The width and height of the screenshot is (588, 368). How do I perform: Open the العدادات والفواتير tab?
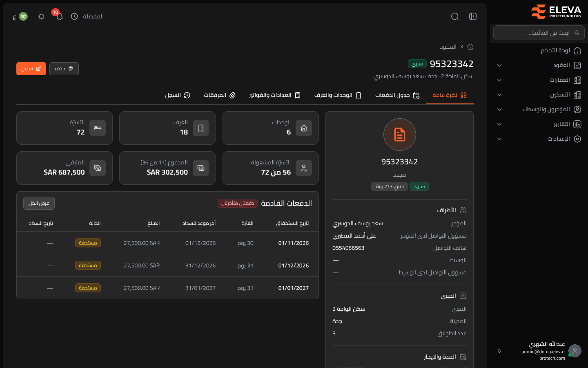(275, 95)
